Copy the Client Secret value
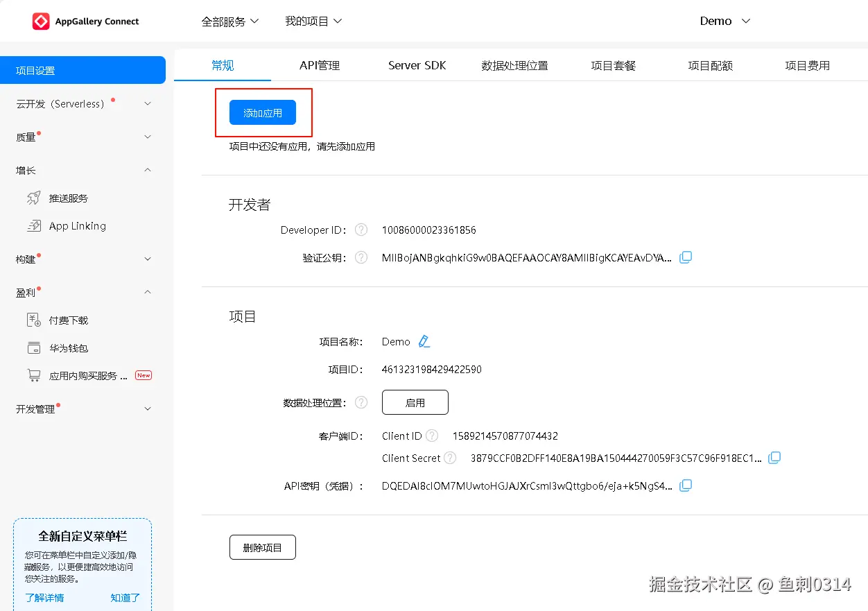Image resolution: width=868 pixels, height=611 pixels. (x=775, y=458)
